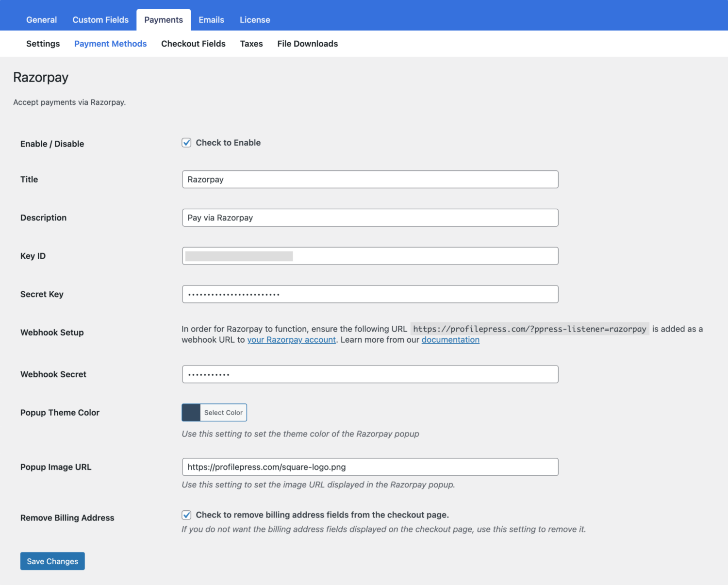
Task: Select the Popup Image URL text
Action: (x=370, y=467)
